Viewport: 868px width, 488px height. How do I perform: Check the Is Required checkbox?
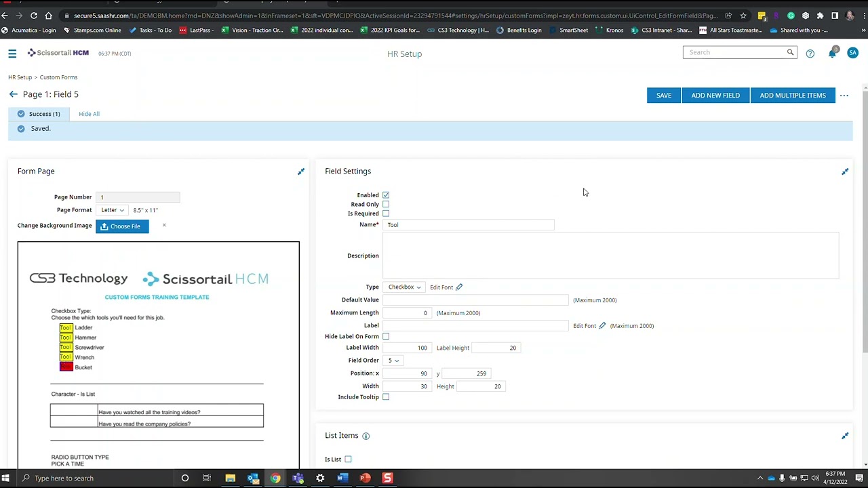click(386, 213)
